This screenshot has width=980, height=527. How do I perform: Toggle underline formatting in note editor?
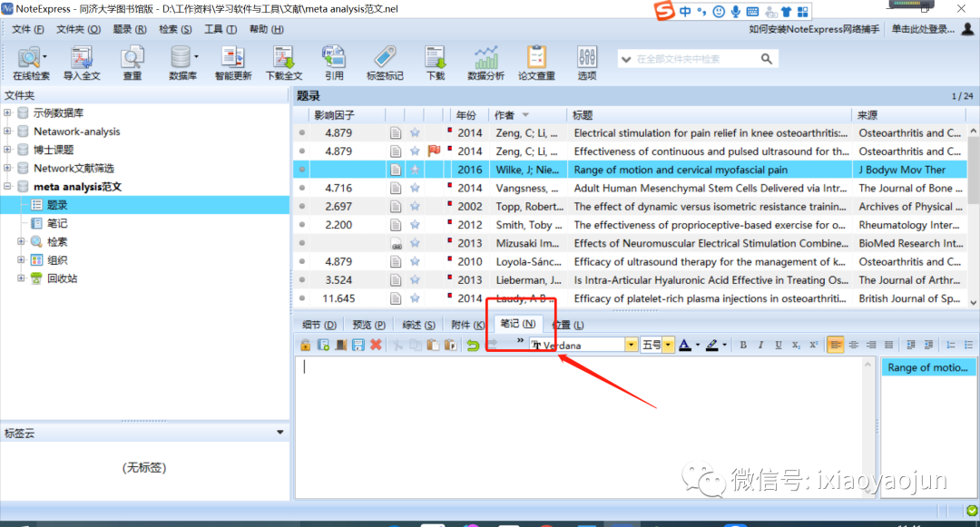(x=779, y=345)
